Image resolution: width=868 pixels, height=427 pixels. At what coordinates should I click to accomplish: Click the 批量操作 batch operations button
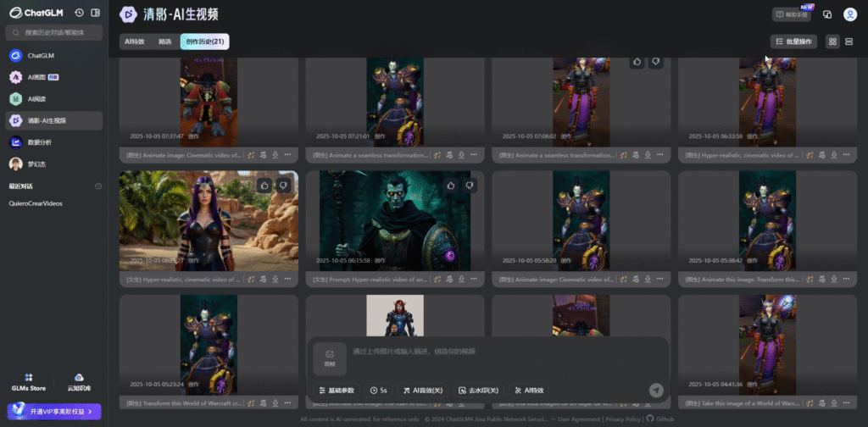[x=793, y=42]
